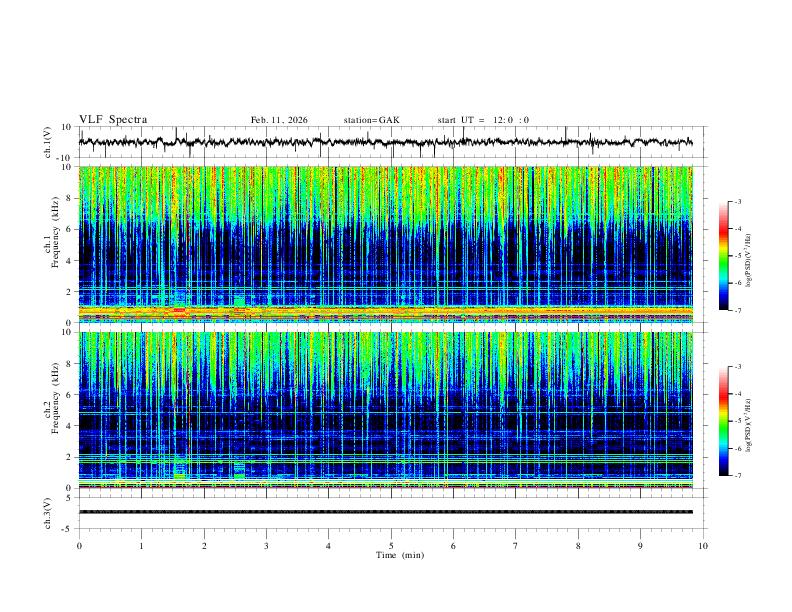This screenshot has width=792, height=612.
Task: Click the '4' kHz tick on ch.2 spectrogram axis
Action: pos(70,426)
